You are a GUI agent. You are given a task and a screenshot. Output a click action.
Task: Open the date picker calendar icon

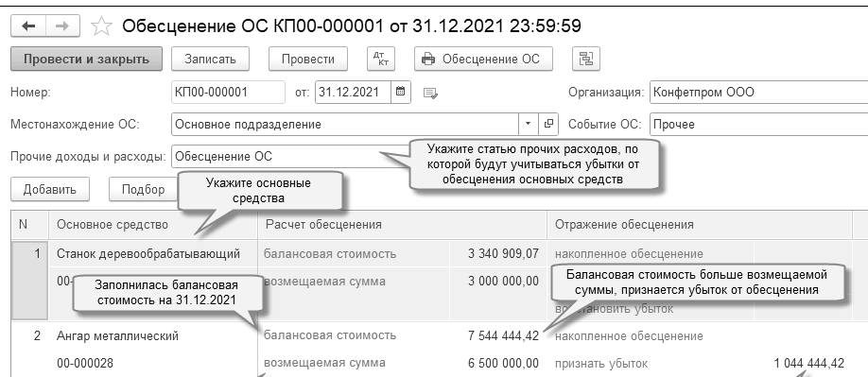pos(401,92)
